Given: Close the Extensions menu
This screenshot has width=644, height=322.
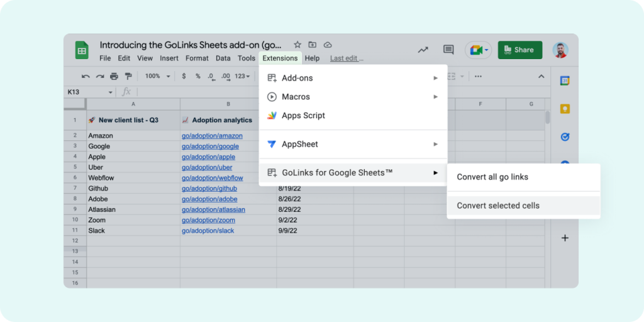Looking at the screenshot, I should (x=280, y=58).
